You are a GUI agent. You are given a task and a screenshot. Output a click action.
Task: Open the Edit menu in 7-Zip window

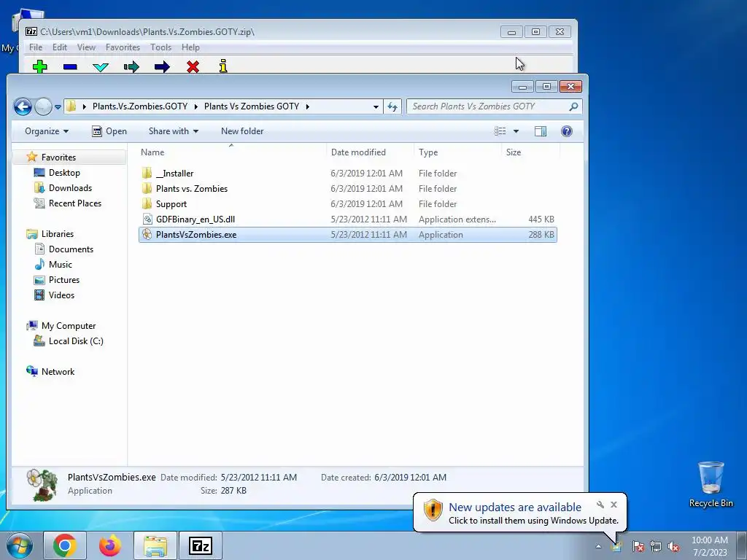click(60, 47)
